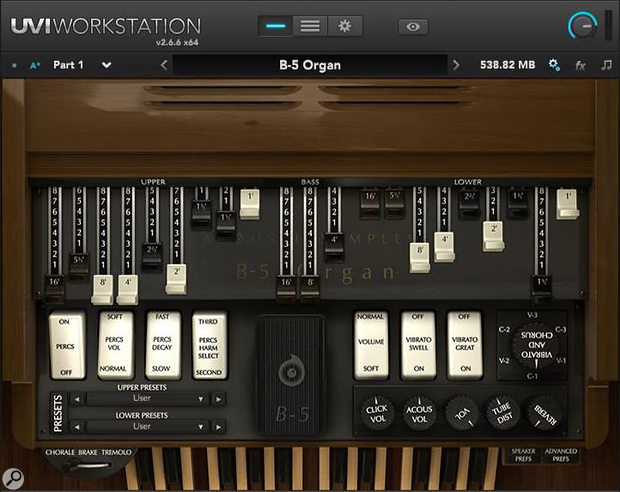Click lower 2' drawbar
This screenshot has width=620, height=492.
(493, 237)
